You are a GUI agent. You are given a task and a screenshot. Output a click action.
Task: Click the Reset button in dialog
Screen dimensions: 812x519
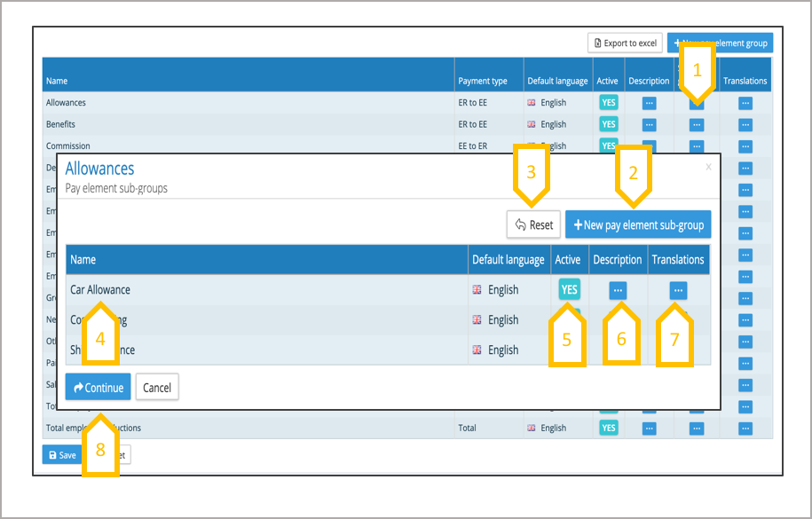533,225
